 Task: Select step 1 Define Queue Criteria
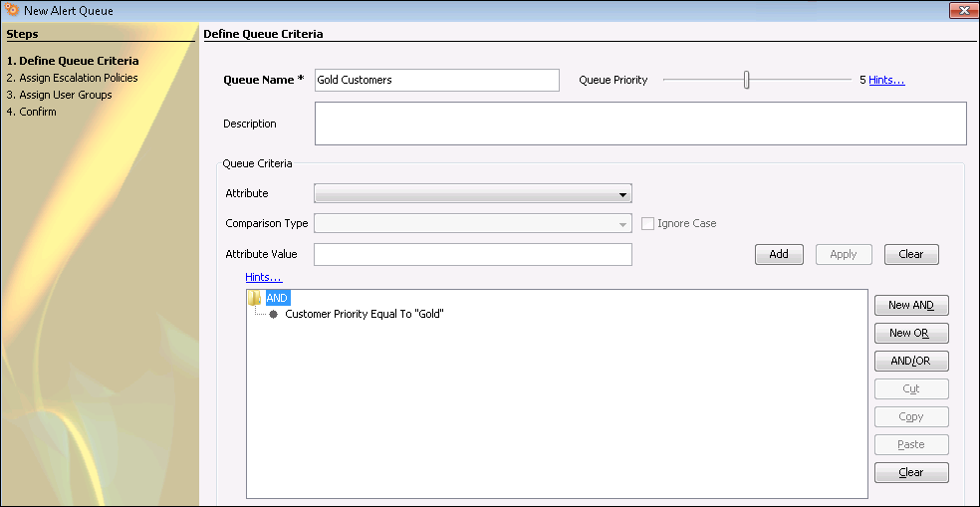(x=73, y=62)
